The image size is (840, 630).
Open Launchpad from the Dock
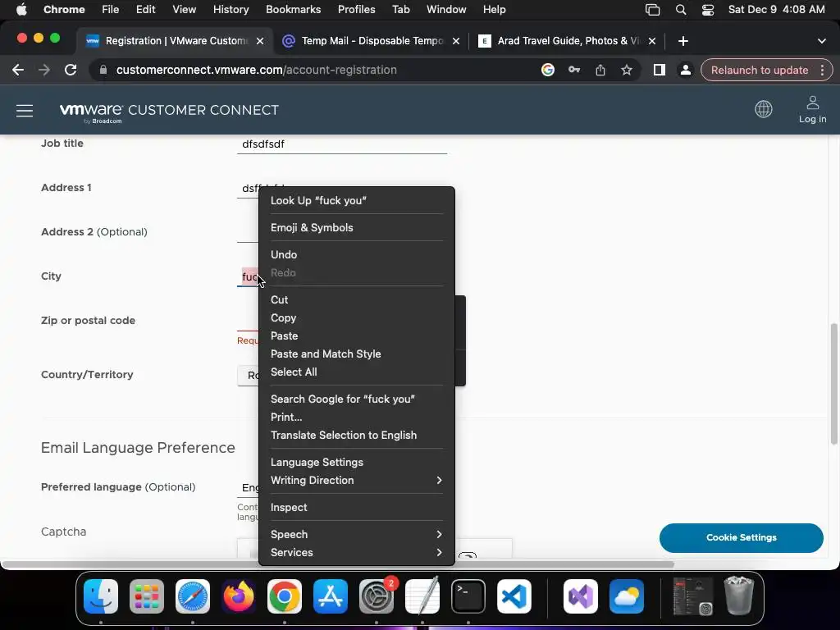tap(147, 596)
